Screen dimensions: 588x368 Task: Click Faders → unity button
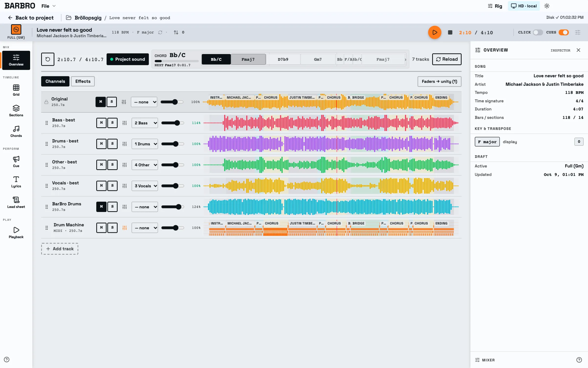tap(439, 81)
